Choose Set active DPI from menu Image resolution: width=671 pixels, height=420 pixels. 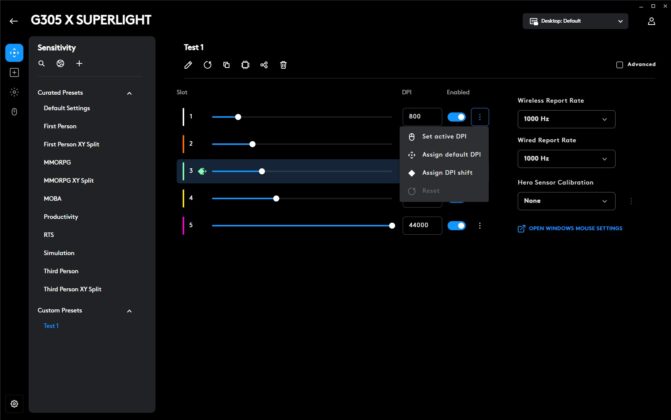pyautogui.click(x=444, y=137)
